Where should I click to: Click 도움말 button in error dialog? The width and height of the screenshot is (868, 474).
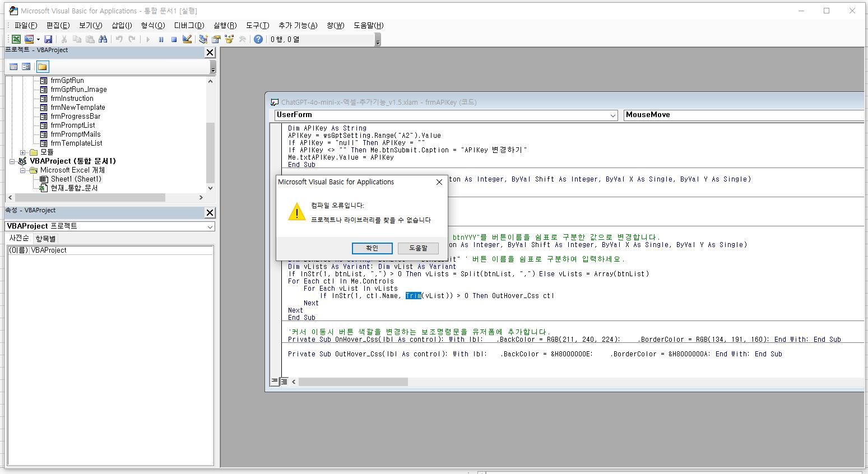[x=418, y=248]
